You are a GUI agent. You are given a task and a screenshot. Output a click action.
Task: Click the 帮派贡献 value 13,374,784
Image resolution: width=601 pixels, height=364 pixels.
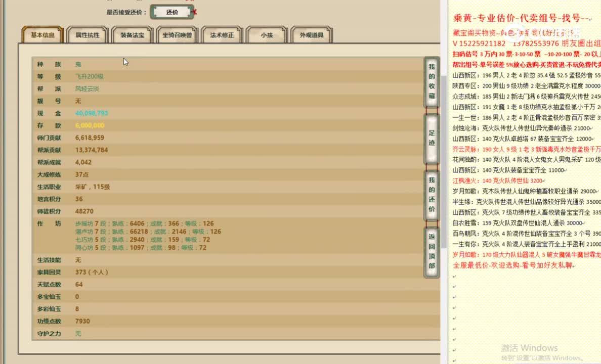[92, 150]
